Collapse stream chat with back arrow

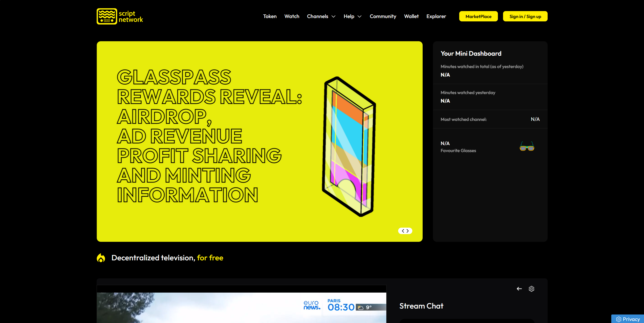pos(519,289)
